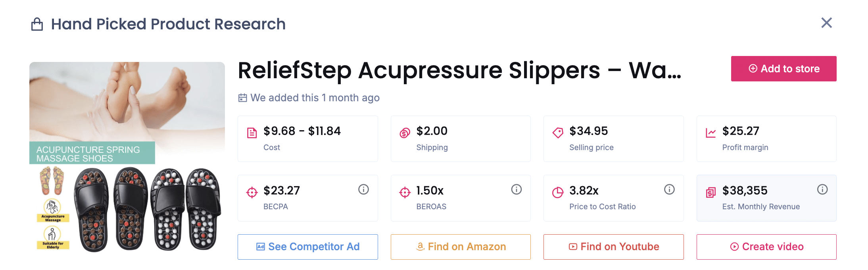Image resolution: width=868 pixels, height=270 pixels.
Task: Click Find on Youtube button
Action: (x=613, y=247)
